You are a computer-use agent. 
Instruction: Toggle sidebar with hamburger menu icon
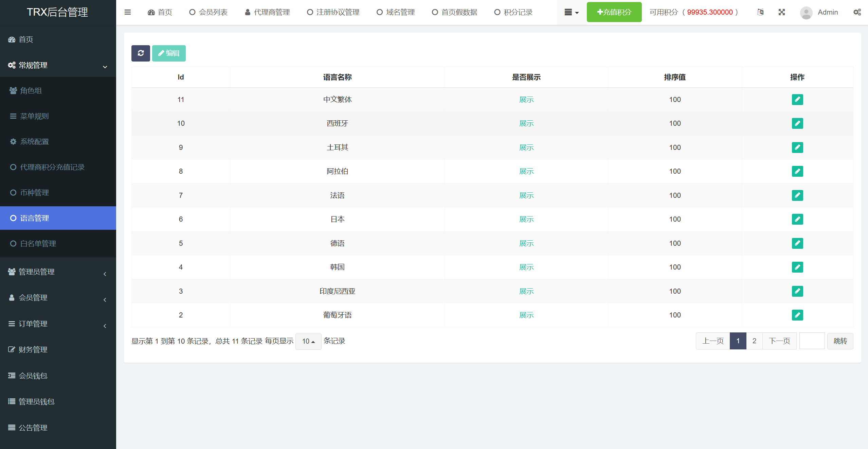128,12
